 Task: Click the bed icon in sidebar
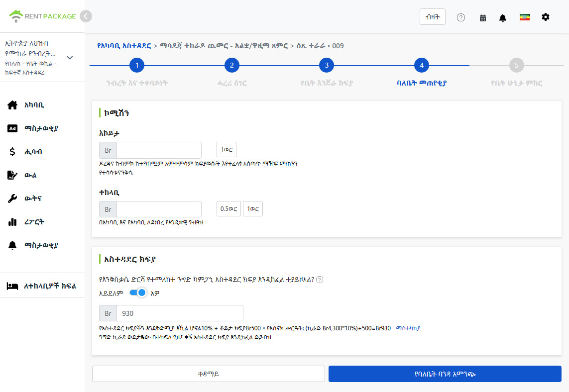coord(12,286)
